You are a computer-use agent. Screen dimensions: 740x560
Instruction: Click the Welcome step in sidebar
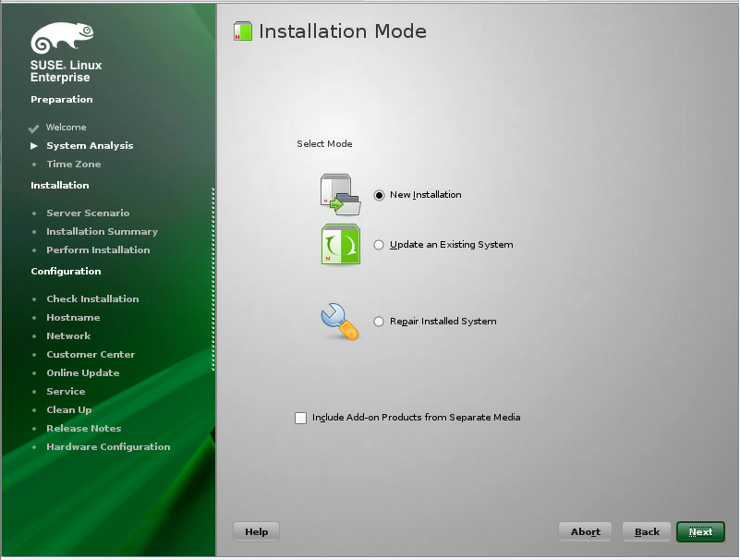pyautogui.click(x=67, y=127)
